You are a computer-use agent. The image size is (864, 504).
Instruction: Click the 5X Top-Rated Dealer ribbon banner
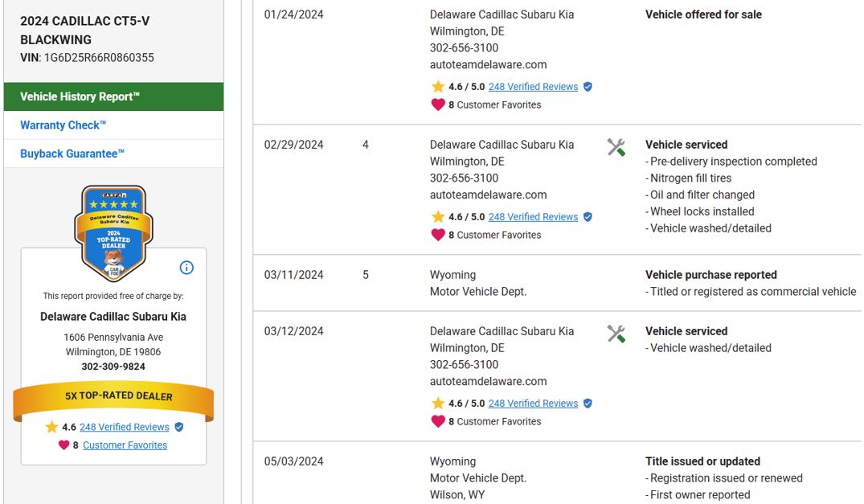point(113,396)
